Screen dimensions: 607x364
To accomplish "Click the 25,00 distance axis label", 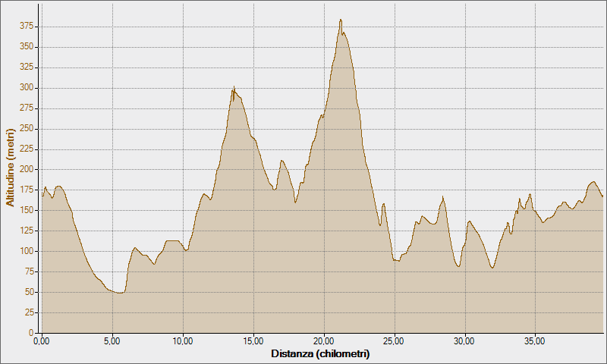I will click(394, 341).
